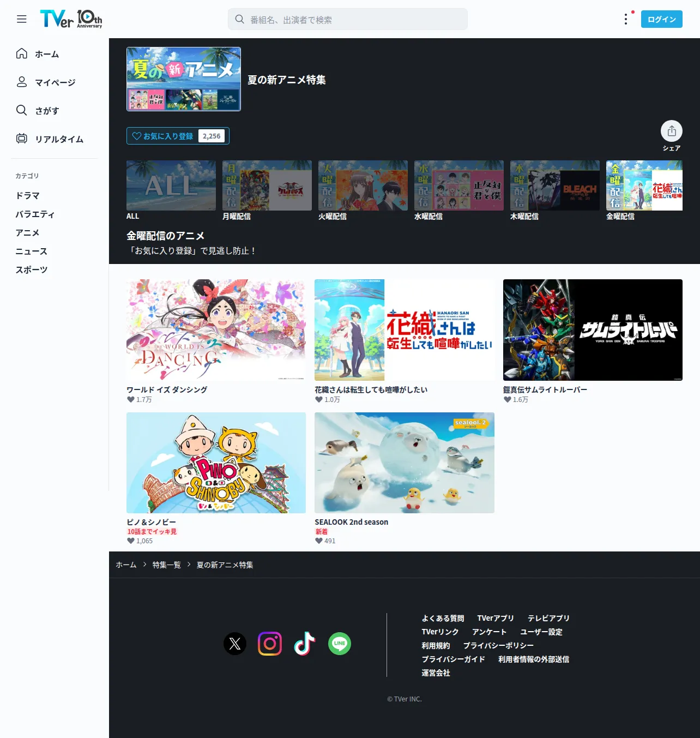Click the TVer 10th Anniversary logo

[x=71, y=19]
